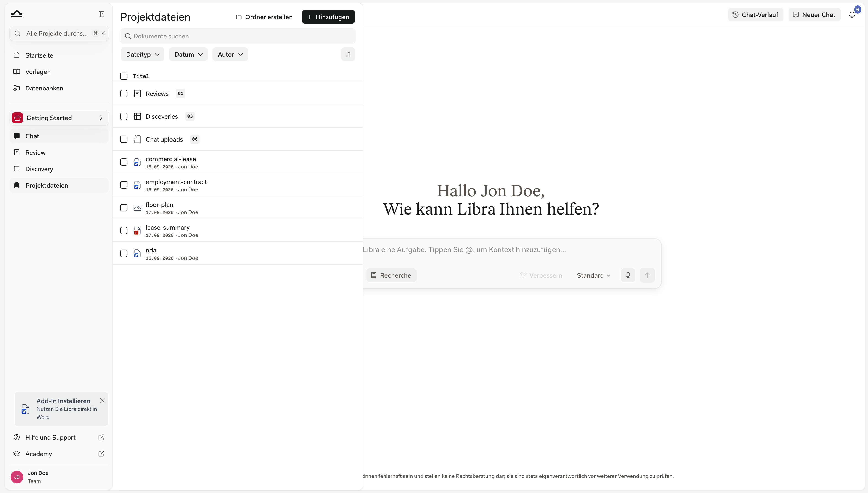Click the microphone voice input icon
The height and width of the screenshot is (493, 868).
(628, 275)
